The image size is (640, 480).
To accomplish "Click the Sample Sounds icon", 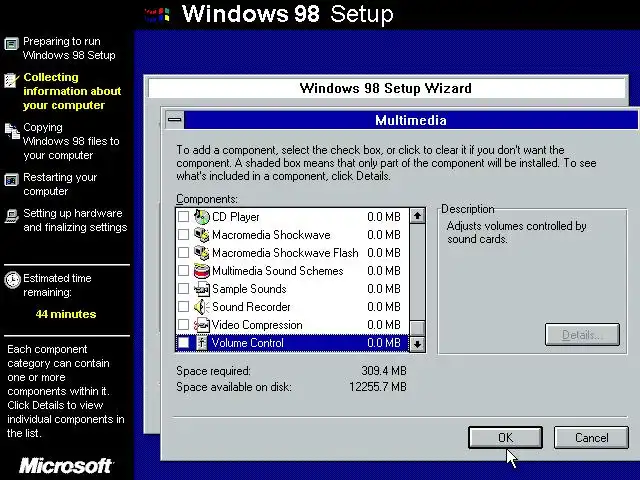I will [201, 289].
